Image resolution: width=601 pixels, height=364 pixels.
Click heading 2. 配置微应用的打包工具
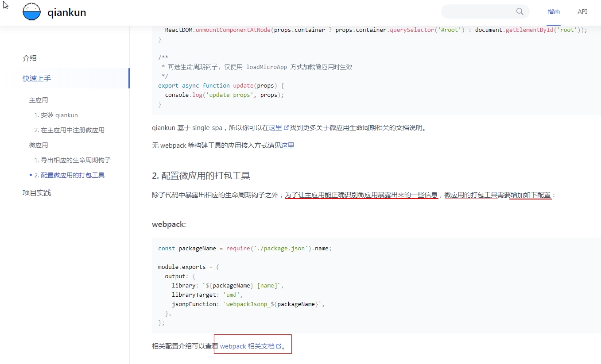(201, 176)
